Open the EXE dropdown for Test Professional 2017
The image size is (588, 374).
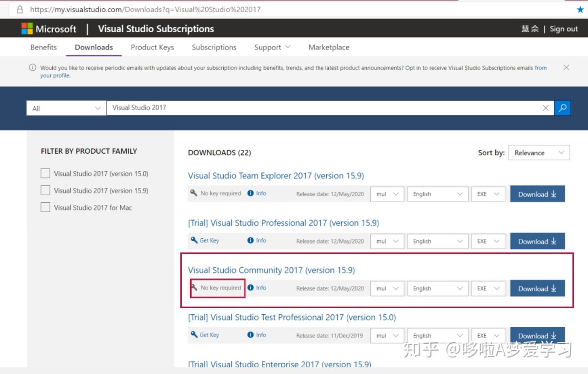click(488, 336)
